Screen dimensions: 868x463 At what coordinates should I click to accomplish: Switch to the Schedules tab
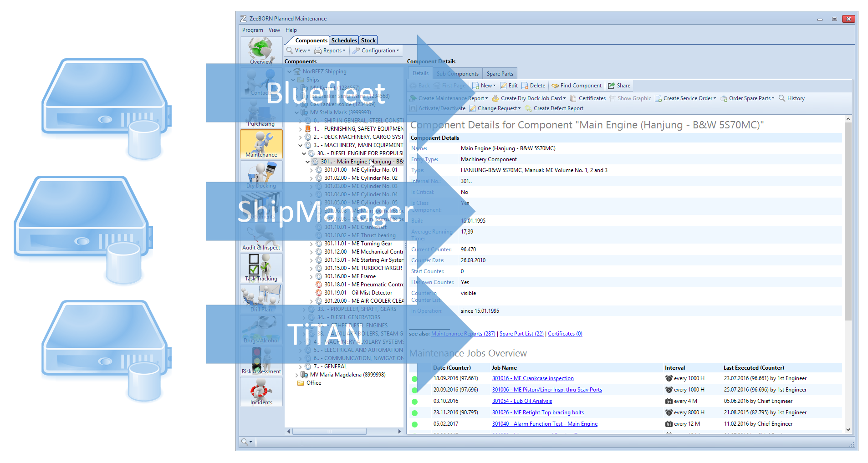pyautogui.click(x=344, y=41)
